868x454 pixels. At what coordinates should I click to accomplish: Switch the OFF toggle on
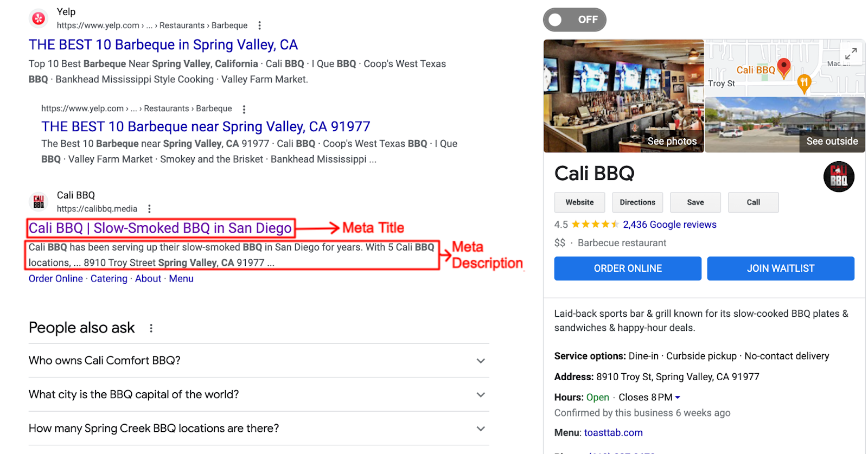574,20
